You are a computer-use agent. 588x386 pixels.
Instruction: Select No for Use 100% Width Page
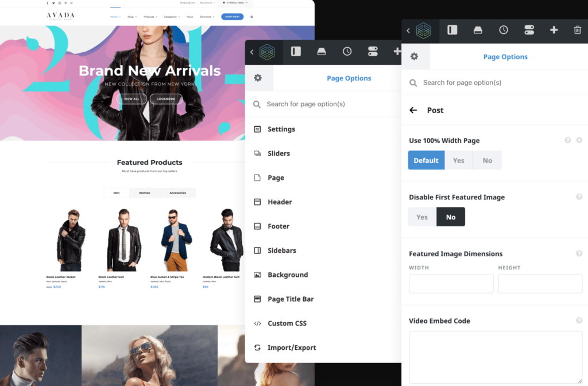488,160
